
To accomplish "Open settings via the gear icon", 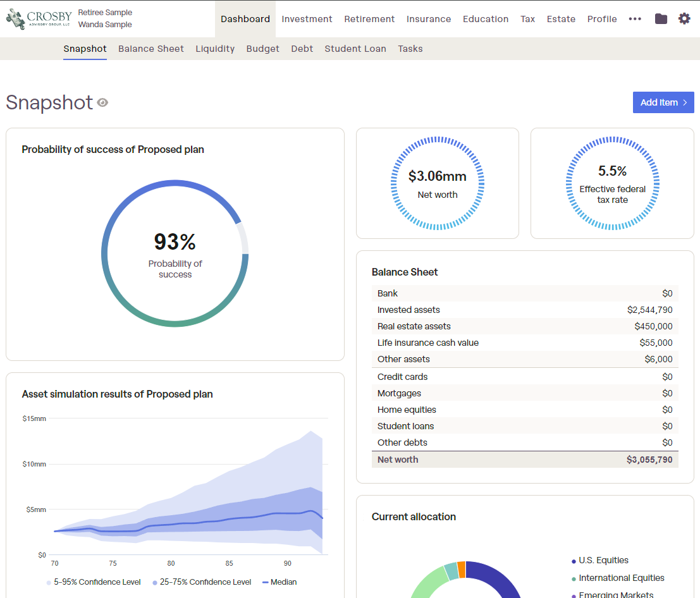I will [x=684, y=19].
